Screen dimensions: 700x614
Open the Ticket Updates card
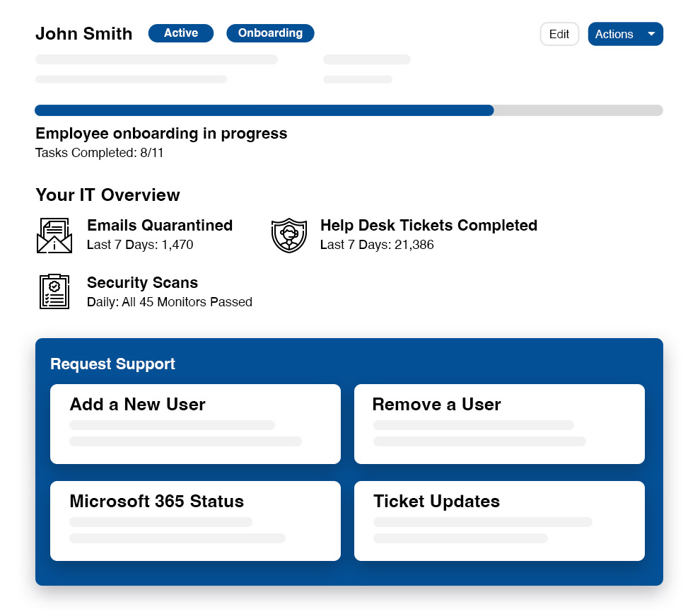click(499, 521)
